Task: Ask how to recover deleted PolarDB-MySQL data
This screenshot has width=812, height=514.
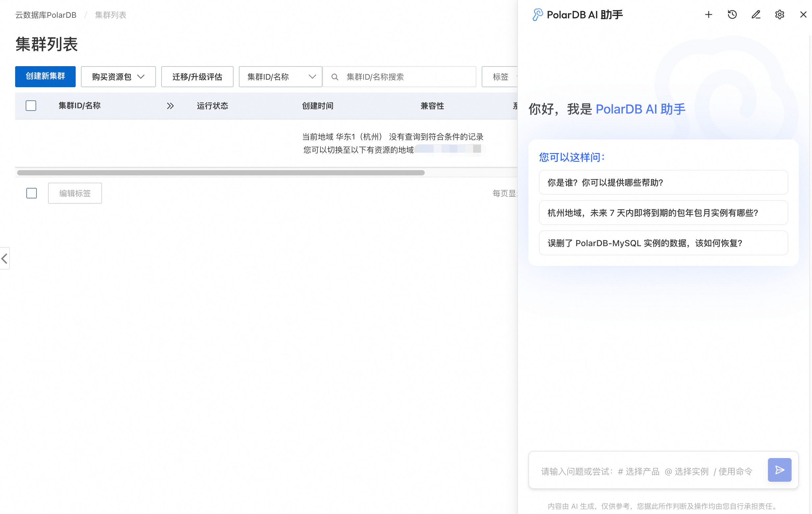Action: pyautogui.click(x=663, y=243)
